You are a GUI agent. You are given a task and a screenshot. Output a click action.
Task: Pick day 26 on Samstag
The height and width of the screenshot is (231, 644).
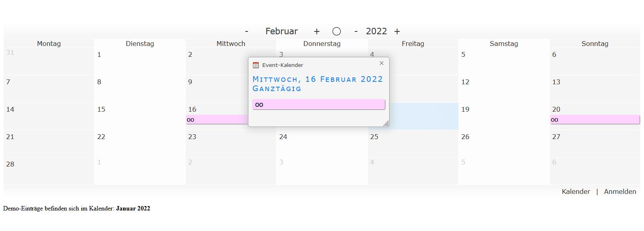(x=504, y=144)
